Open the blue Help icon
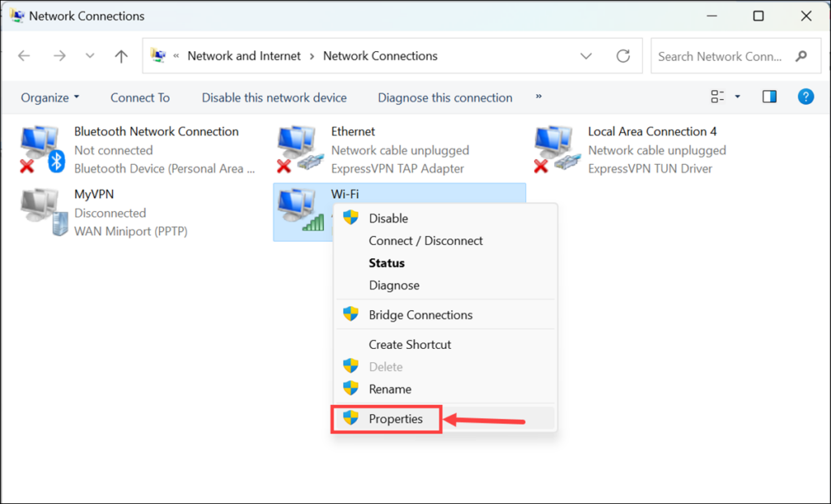 click(806, 97)
